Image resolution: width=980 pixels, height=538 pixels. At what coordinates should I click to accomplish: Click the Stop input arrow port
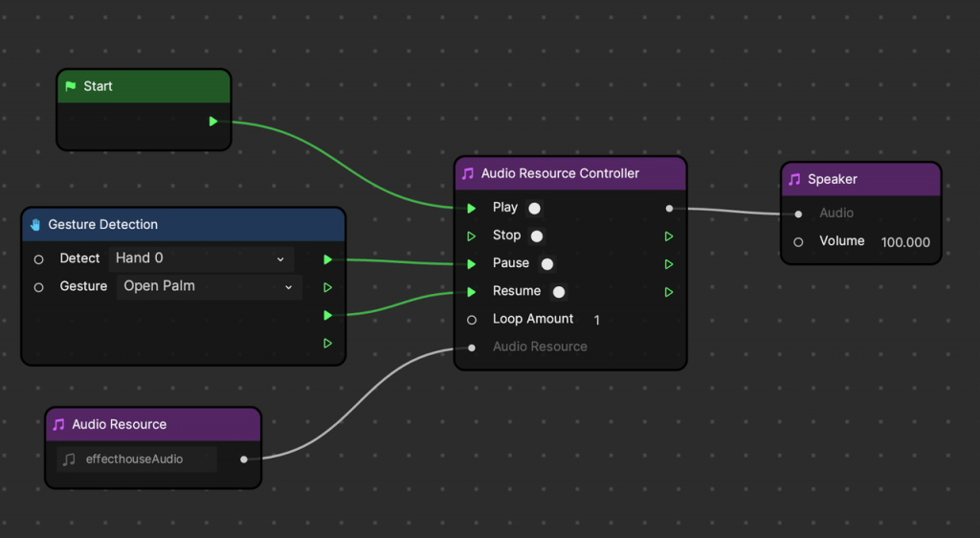(x=471, y=235)
